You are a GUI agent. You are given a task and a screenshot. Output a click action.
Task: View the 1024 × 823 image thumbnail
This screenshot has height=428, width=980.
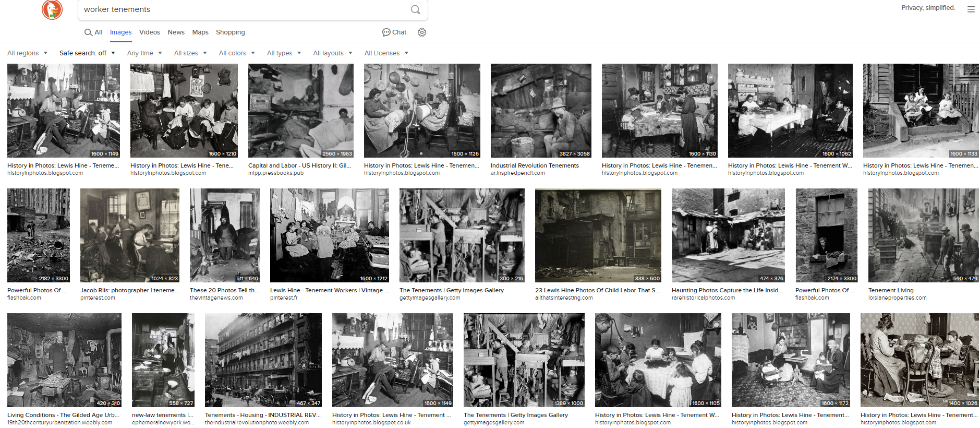(x=130, y=235)
